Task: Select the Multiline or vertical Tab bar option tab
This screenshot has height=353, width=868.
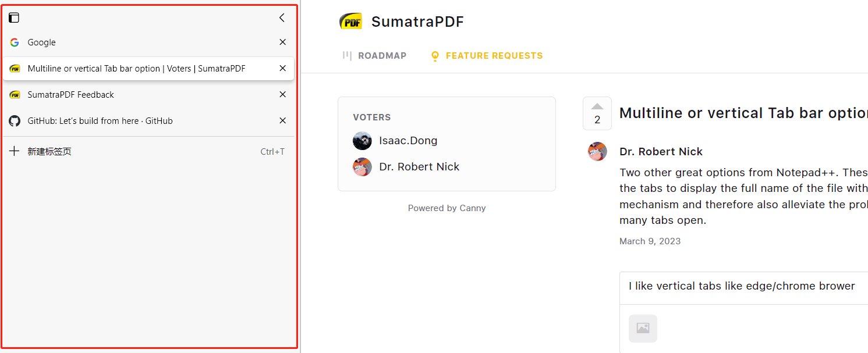Action: pyautogui.click(x=148, y=69)
